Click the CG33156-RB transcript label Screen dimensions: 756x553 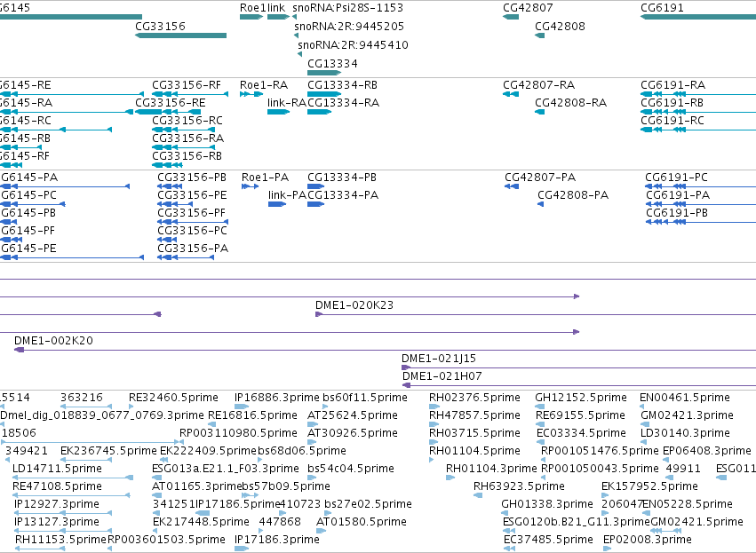[187, 156]
